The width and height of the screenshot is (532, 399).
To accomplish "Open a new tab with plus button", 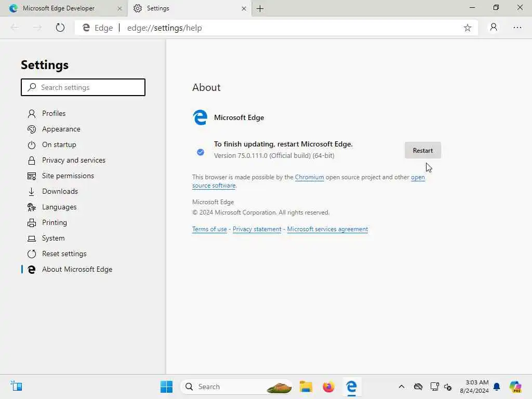I will [x=260, y=8].
